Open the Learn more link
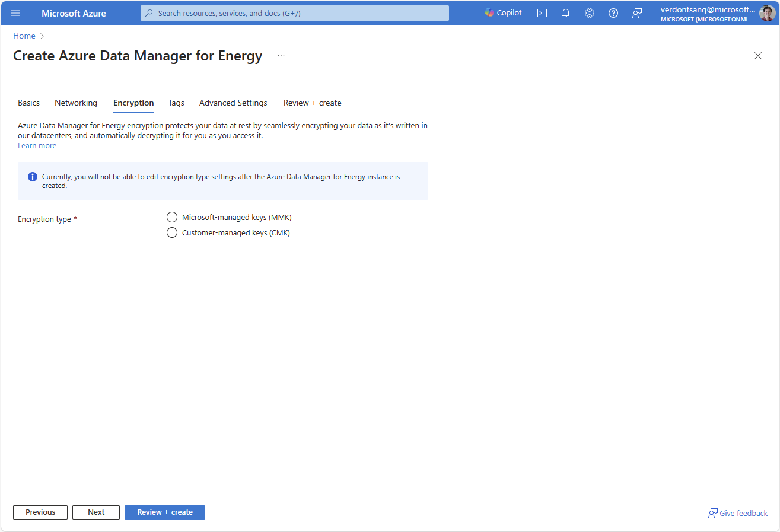Screen dimensions: 780x532 (x=37, y=145)
